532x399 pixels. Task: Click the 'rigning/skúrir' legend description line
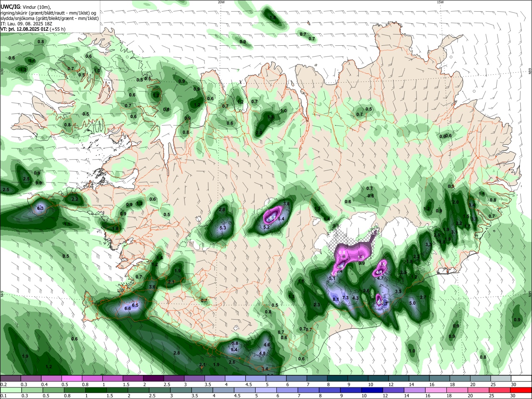pos(48,13)
